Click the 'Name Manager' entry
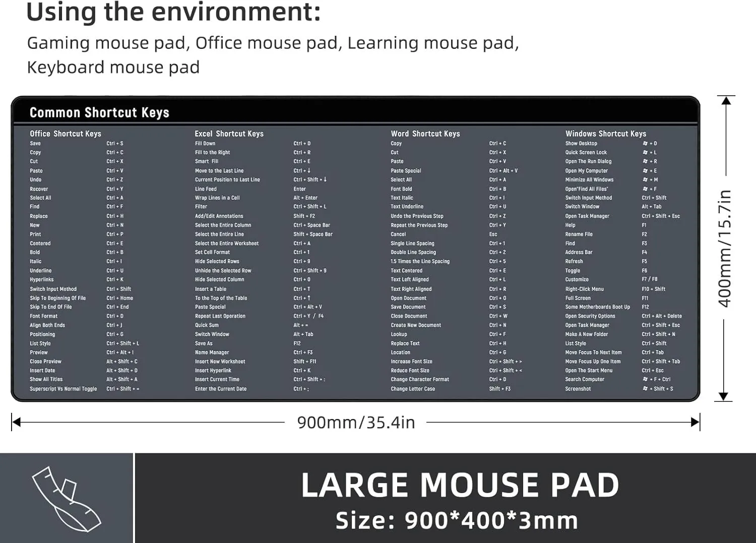Screen dimensions: 756x543 (212, 353)
